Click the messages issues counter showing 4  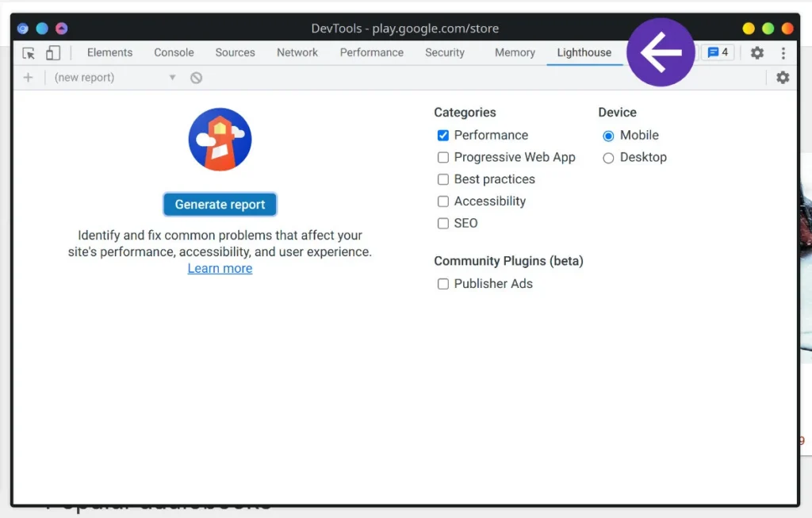[718, 52]
